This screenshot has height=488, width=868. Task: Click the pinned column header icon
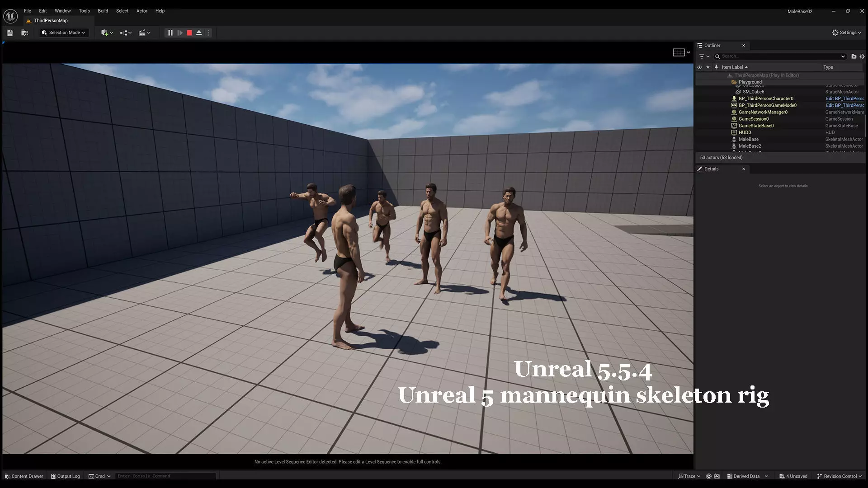click(x=716, y=67)
